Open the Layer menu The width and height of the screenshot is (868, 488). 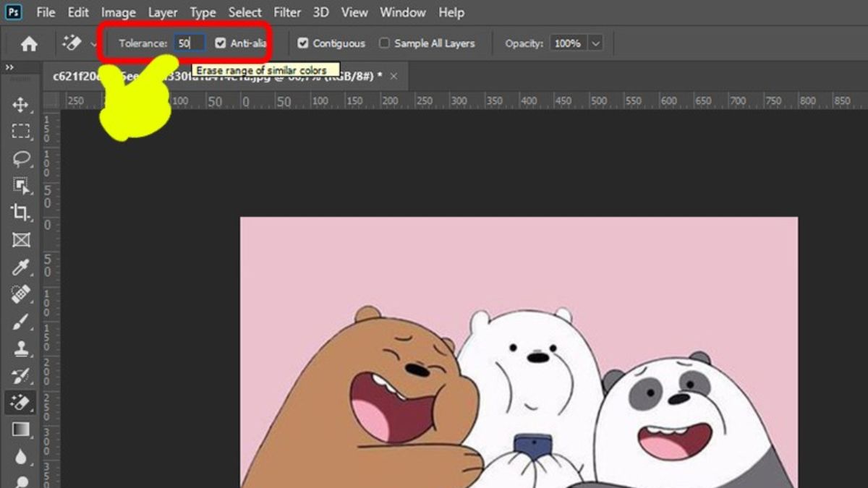click(x=163, y=12)
